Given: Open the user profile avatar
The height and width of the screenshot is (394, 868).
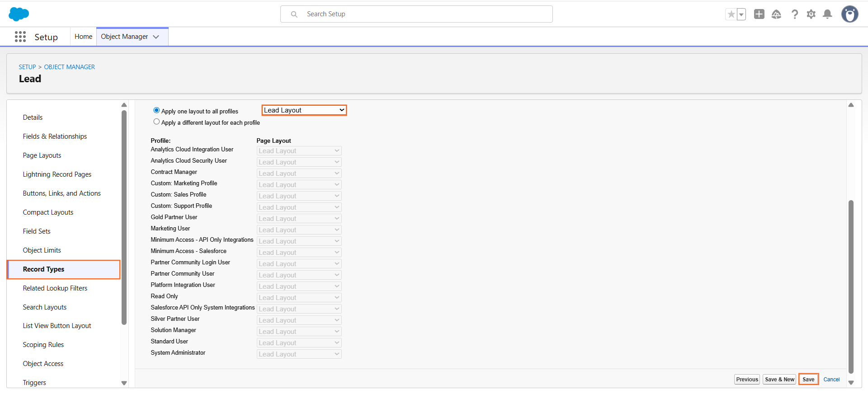Looking at the screenshot, I should tap(850, 14).
